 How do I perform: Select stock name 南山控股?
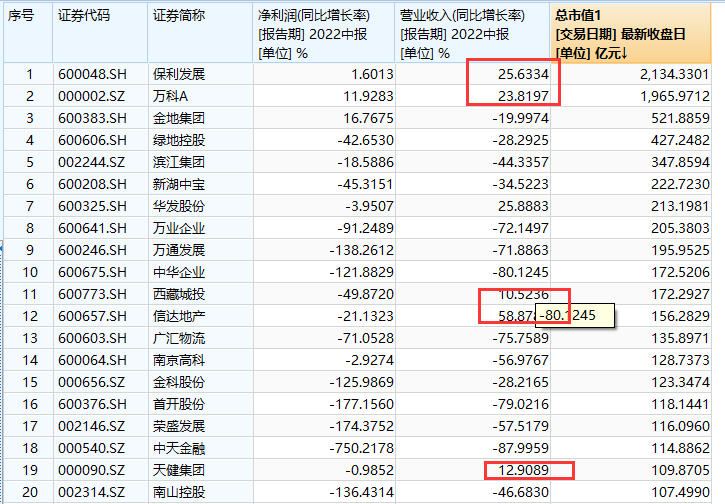click(179, 492)
